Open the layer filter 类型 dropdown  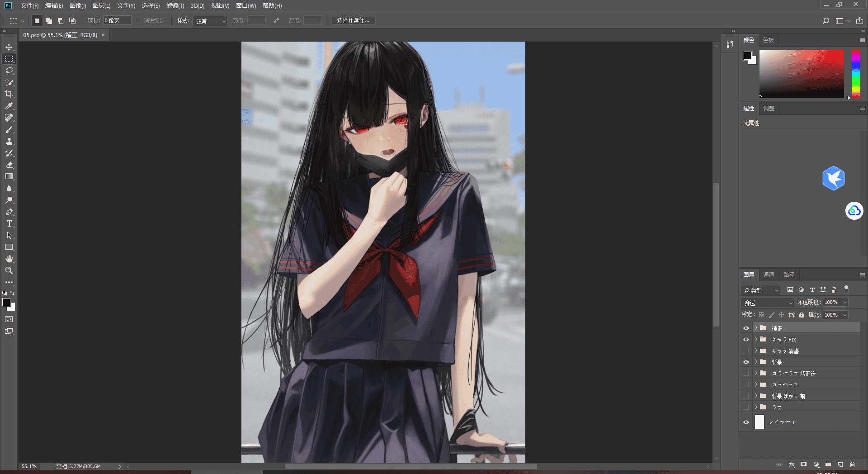[x=761, y=290]
